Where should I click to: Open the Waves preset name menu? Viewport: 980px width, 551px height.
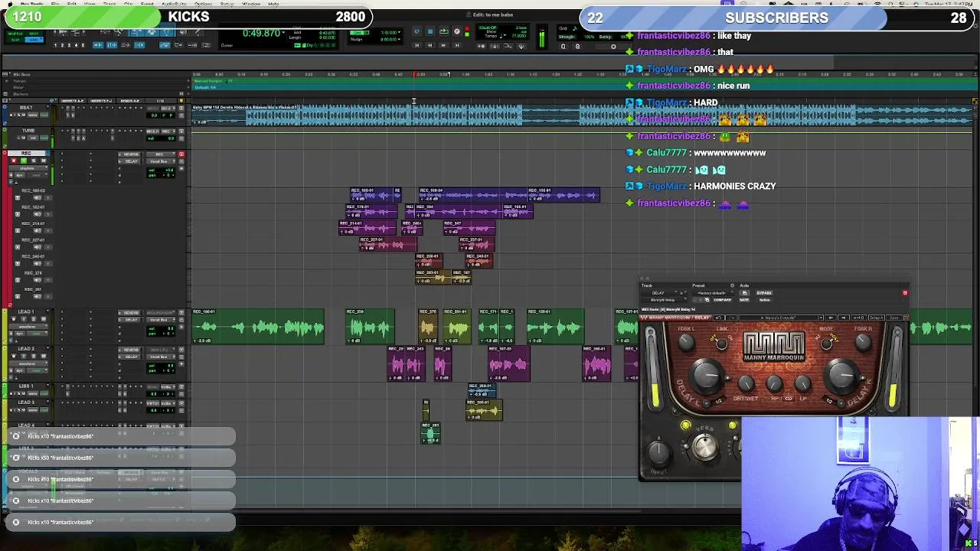coord(781,318)
